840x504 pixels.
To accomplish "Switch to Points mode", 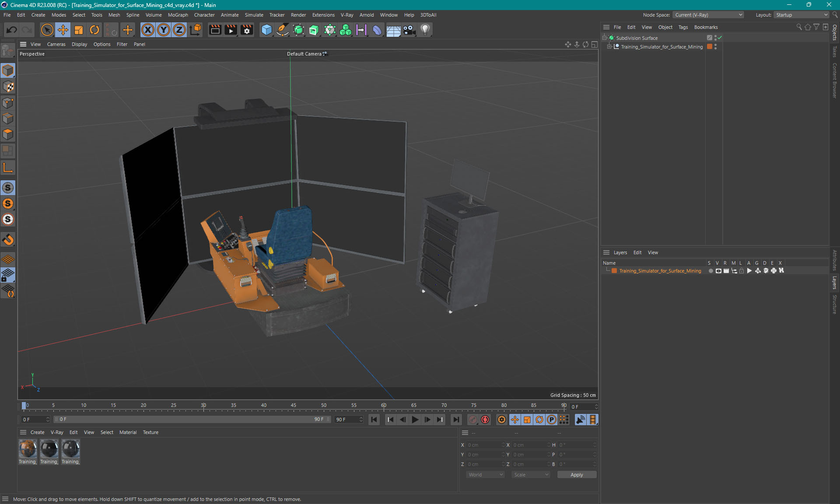I will (x=8, y=103).
